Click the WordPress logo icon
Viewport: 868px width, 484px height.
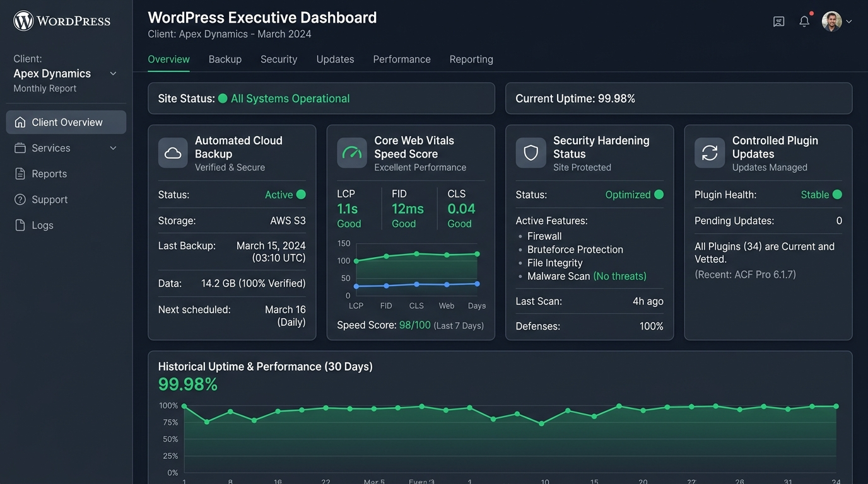pos(23,21)
